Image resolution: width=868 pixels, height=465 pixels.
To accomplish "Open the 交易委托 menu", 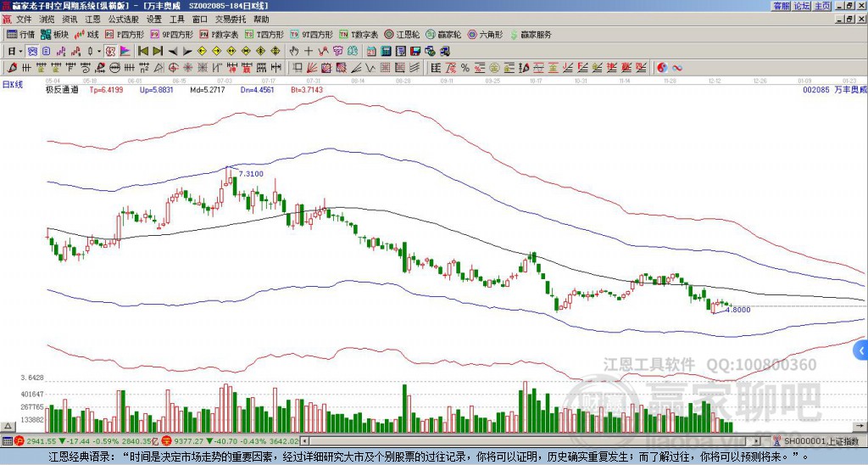I will 231,20.
